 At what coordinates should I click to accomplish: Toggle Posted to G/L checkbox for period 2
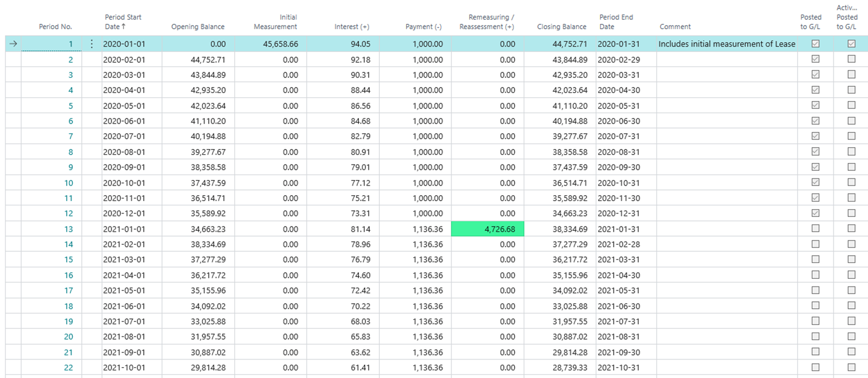tap(816, 59)
